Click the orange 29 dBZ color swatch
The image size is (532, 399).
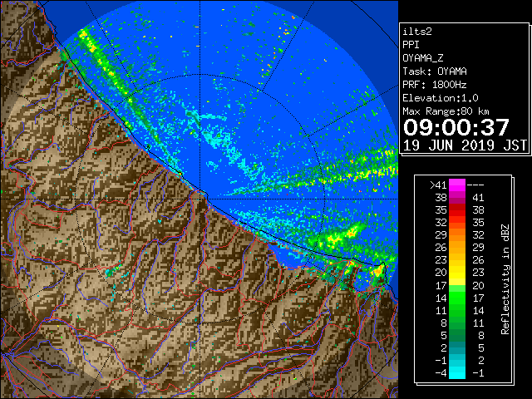(457, 234)
